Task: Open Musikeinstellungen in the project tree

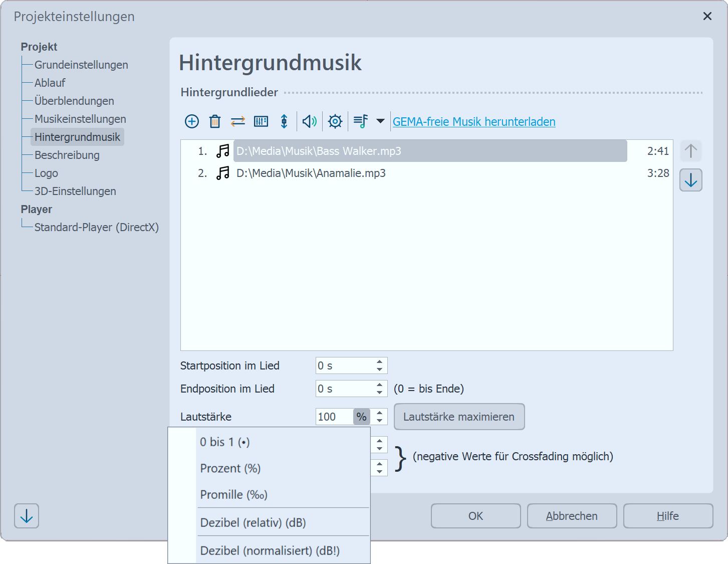Action: [x=80, y=119]
